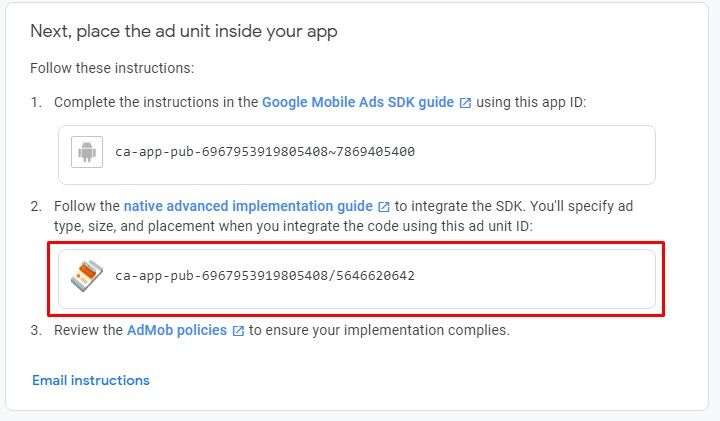The width and height of the screenshot is (720, 421).
Task: Click the Email instructions link
Action: (91, 380)
